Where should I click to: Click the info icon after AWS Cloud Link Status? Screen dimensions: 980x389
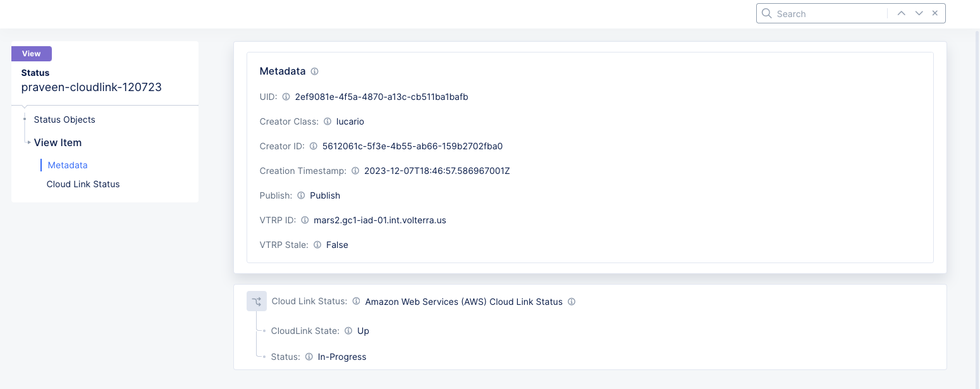coord(572,302)
